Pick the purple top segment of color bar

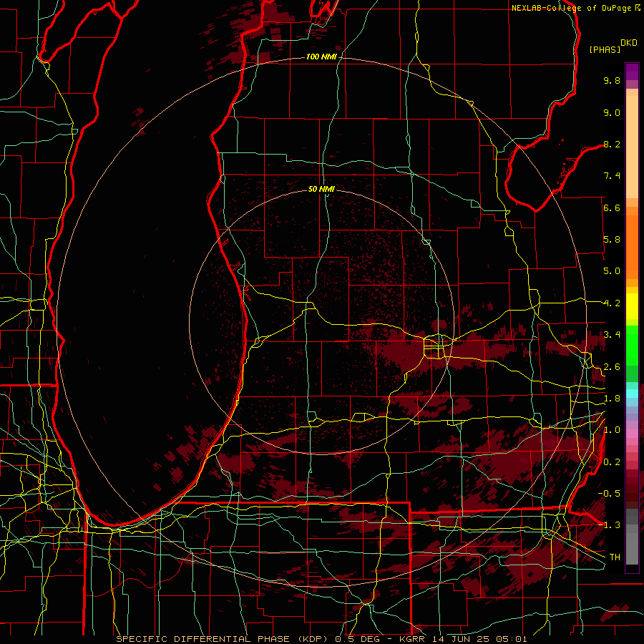coord(632,72)
